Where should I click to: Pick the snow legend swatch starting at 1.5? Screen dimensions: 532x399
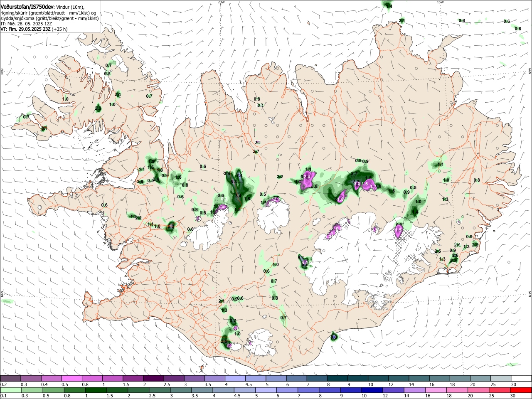tap(133, 379)
